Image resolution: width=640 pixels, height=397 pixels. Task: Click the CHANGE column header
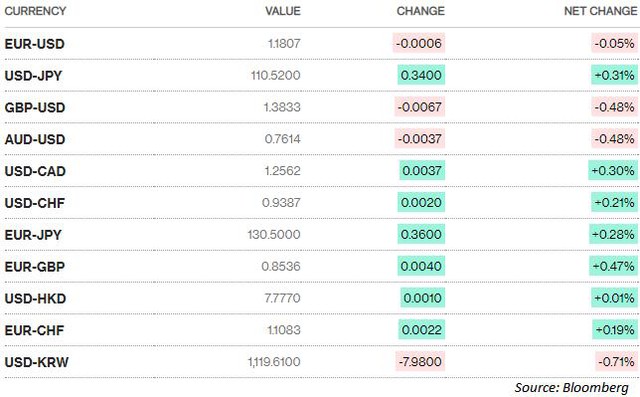pos(420,11)
